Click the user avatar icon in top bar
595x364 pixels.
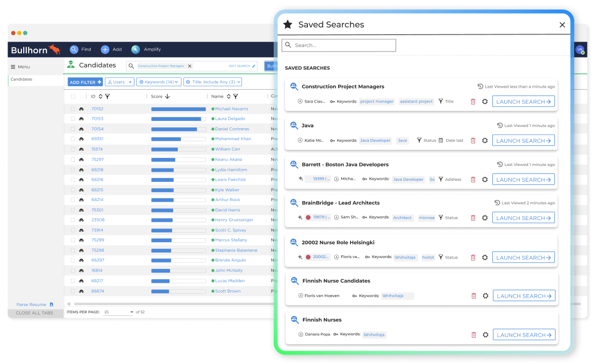pyautogui.click(x=580, y=50)
